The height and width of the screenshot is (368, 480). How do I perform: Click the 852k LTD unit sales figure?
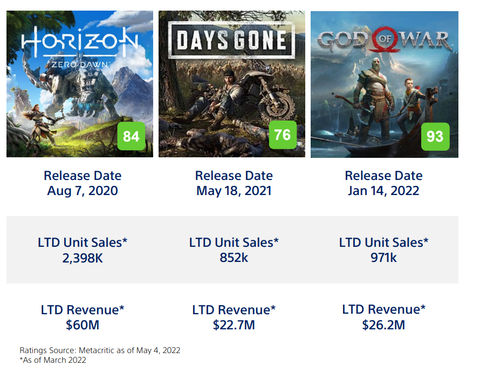pos(234,258)
